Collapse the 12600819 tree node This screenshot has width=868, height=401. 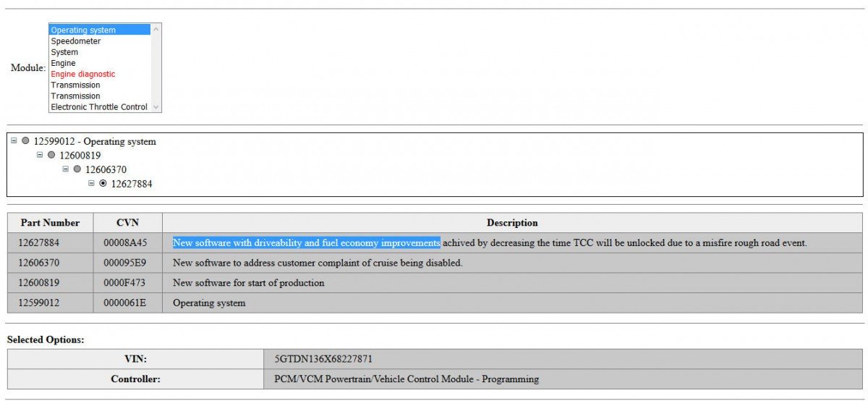(40, 155)
